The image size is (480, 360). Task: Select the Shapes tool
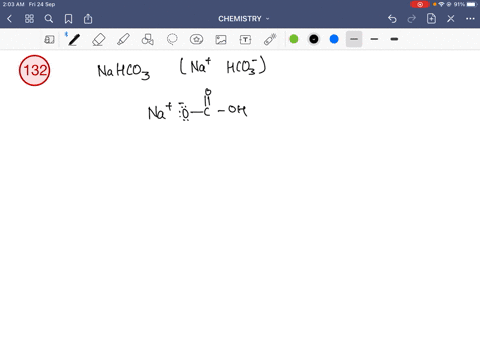tap(147, 40)
